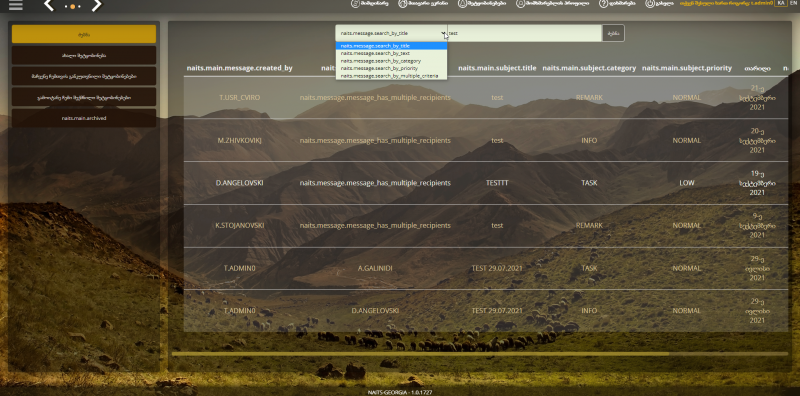Screen dimensions: 800x396
Task: Choose naits.message.search_by_priority option
Action: coord(391,68)
